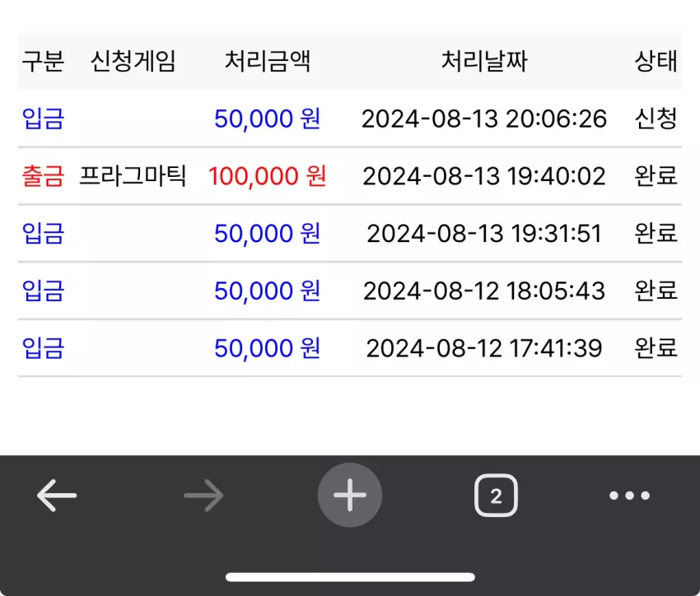Click the 신청 status in first row
The width and height of the screenshot is (700, 596).
click(x=656, y=119)
